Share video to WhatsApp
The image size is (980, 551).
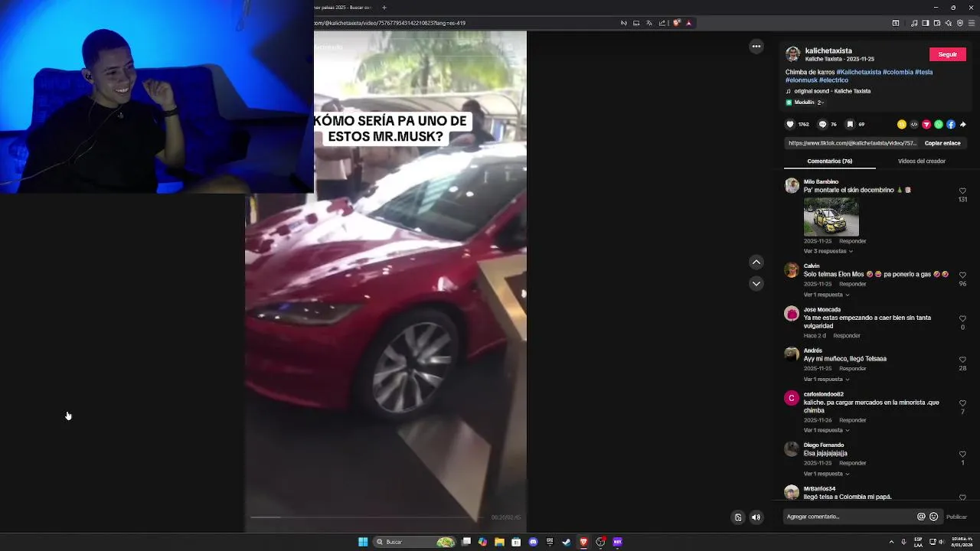click(938, 124)
